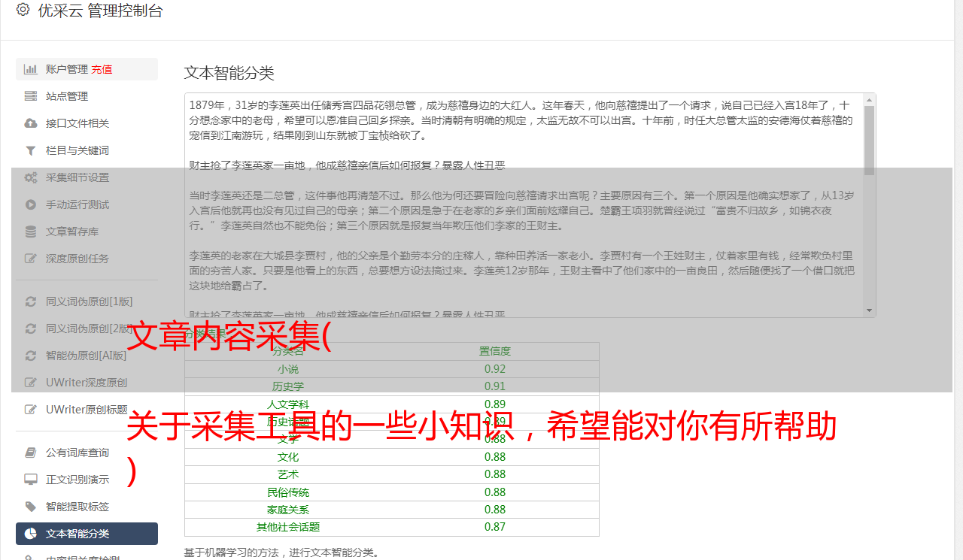Click the gear icon beside 优采云 管理控制台

click(x=23, y=10)
